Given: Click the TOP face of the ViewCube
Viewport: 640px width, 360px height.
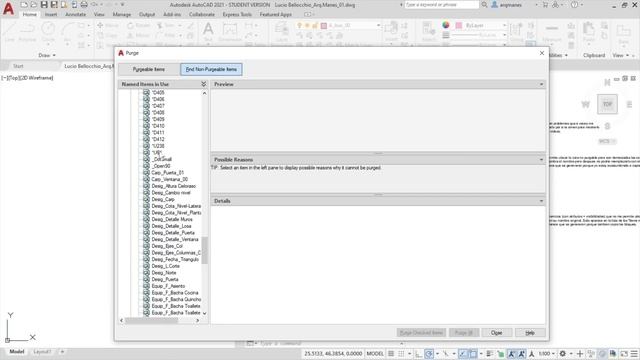Looking at the screenshot, I should (x=607, y=104).
